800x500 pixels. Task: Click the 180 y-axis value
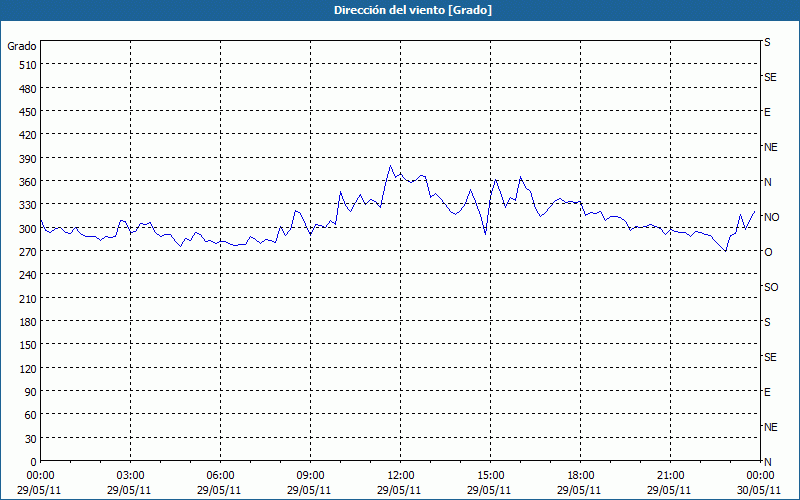pos(29,322)
